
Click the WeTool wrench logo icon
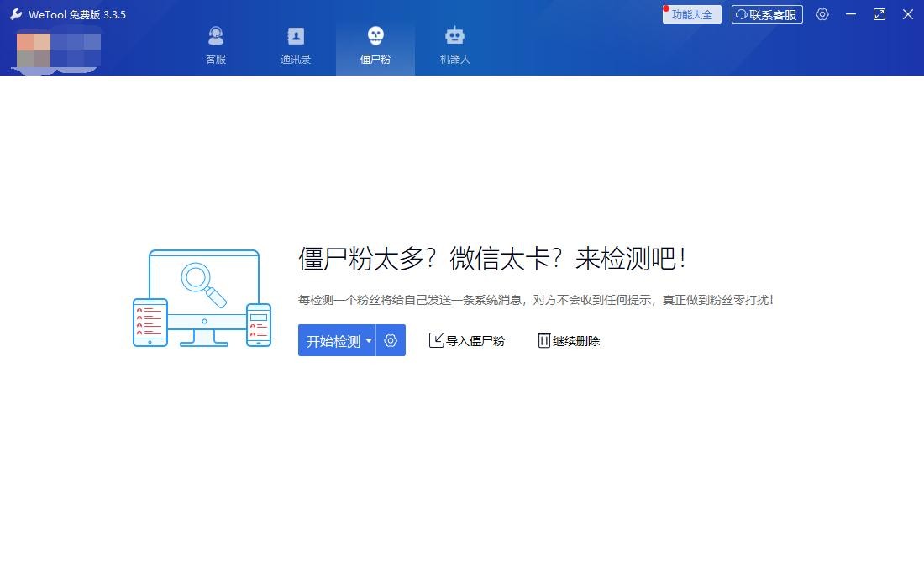click(17, 14)
